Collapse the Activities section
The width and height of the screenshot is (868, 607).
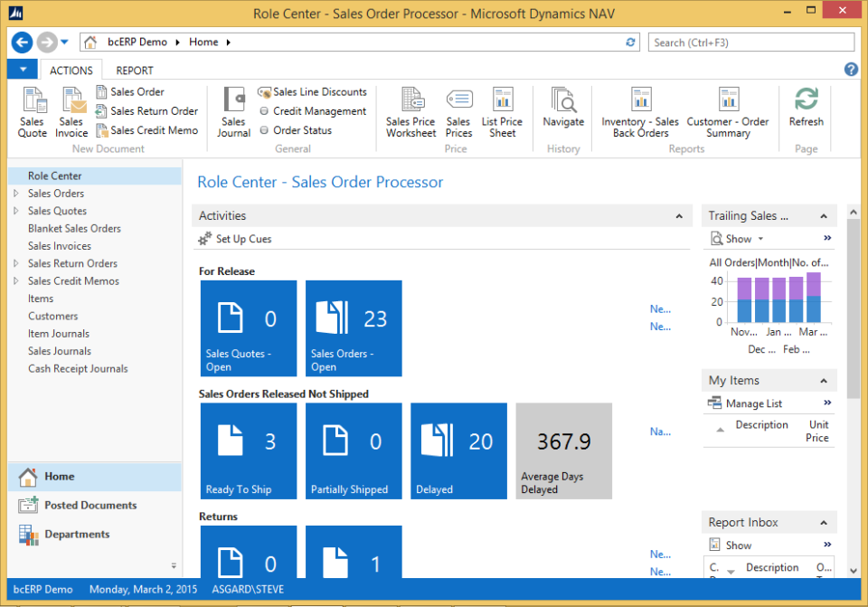(x=679, y=215)
